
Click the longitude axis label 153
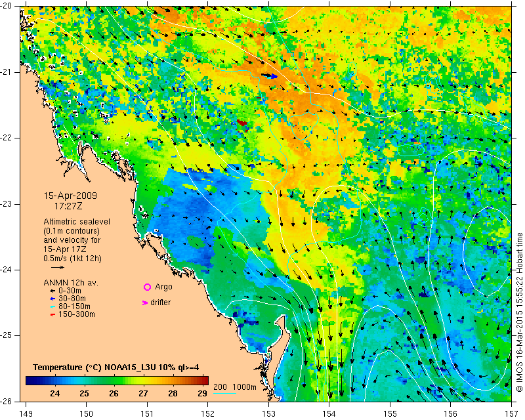268,413
